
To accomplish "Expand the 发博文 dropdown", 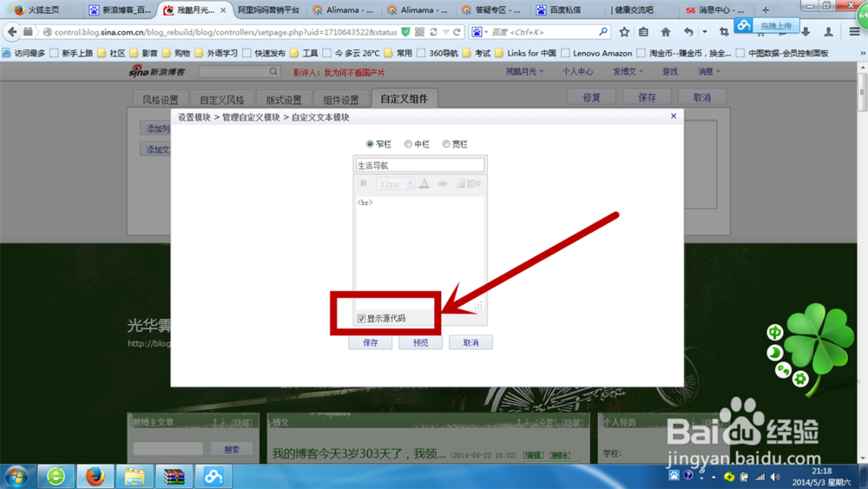I will [x=628, y=71].
